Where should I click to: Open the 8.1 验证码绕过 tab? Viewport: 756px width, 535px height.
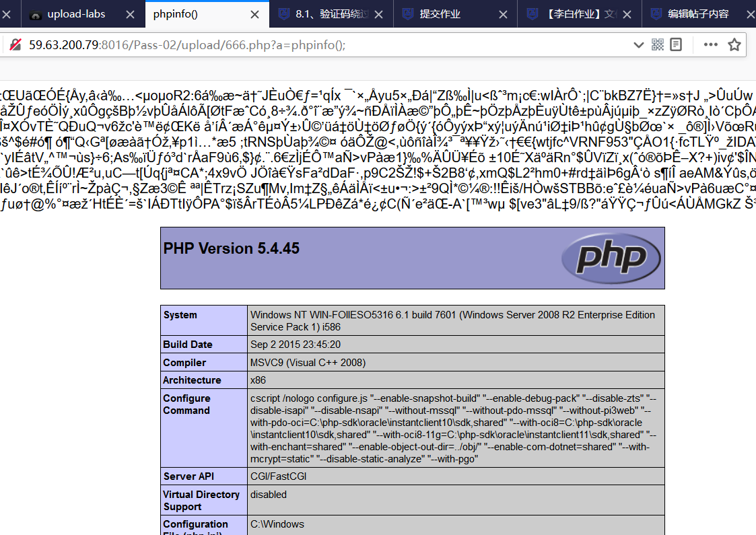(332, 14)
